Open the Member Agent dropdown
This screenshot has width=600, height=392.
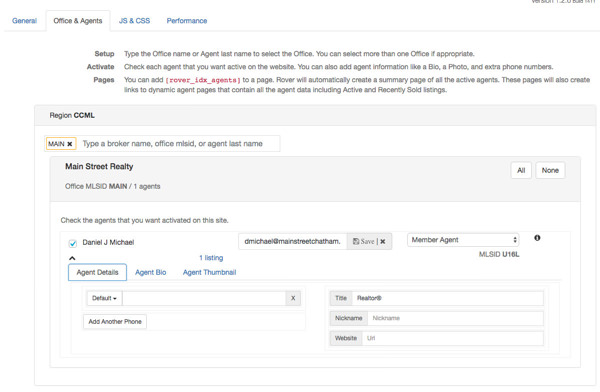coord(463,240)
